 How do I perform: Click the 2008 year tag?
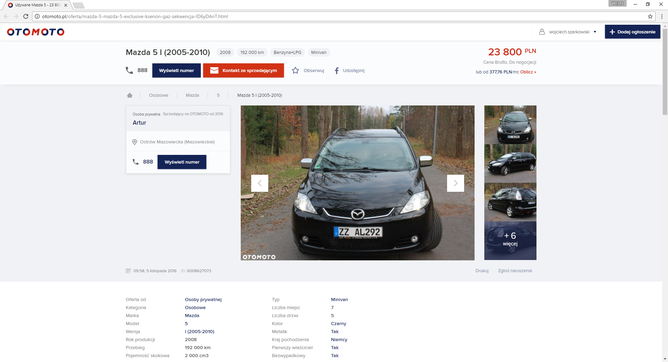[x=225, y=52]
